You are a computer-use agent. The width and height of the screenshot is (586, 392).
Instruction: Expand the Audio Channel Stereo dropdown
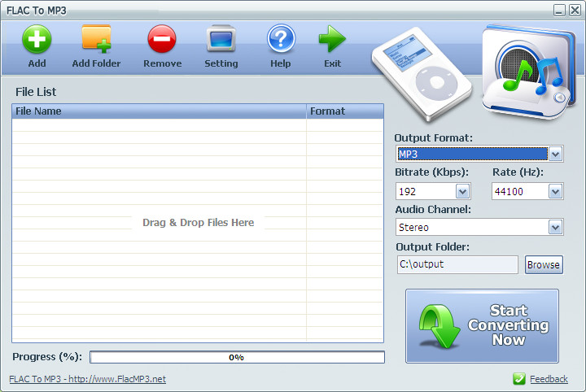pyautogui.click(x=555, y=228)
